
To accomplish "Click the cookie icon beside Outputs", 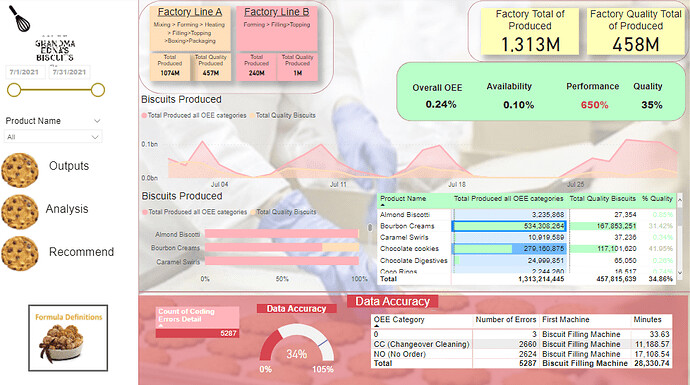I will tap(20, 170).
